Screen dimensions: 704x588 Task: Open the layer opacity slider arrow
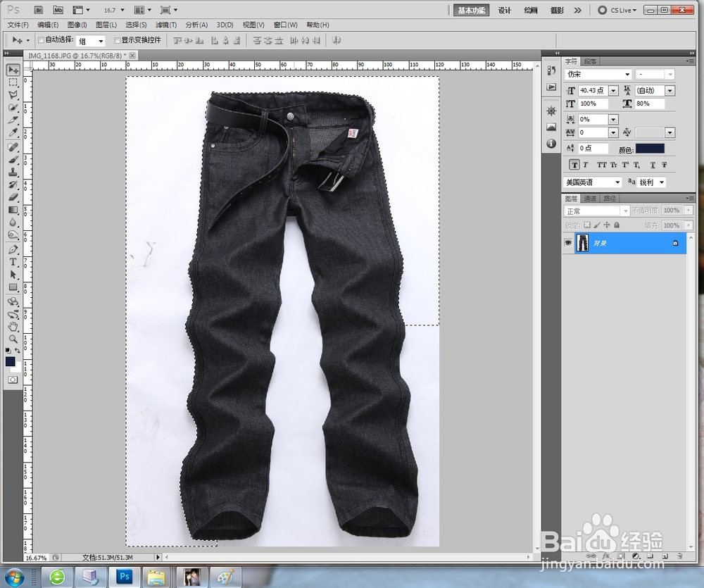pyautogui.click(x=688, y=211)
